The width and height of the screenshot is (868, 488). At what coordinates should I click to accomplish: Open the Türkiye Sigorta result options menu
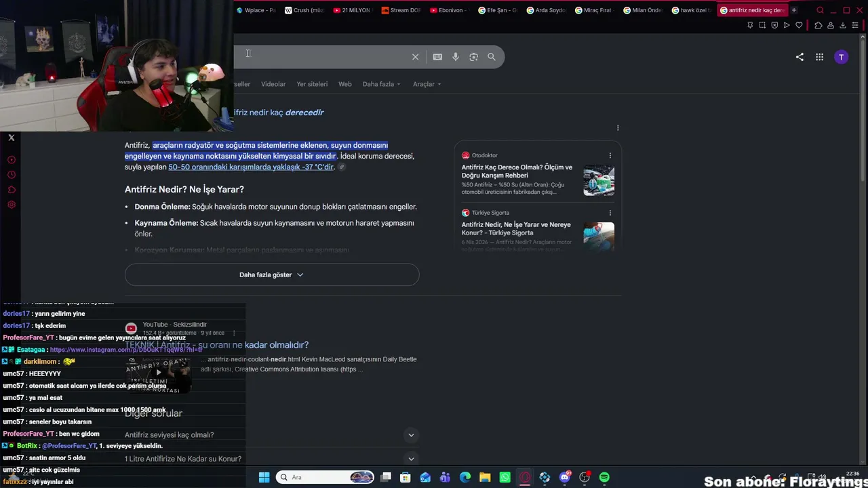coord(610,213)
